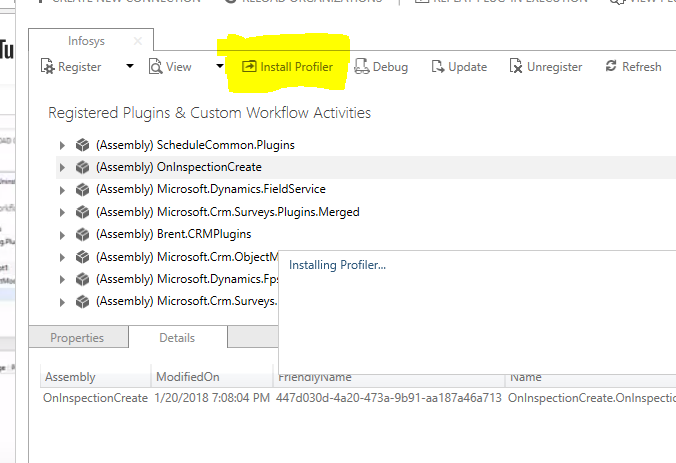
Task: Expand the Microsoft.Crm.Surveys.Plugins.Merged assembly node
Action: 62,212
